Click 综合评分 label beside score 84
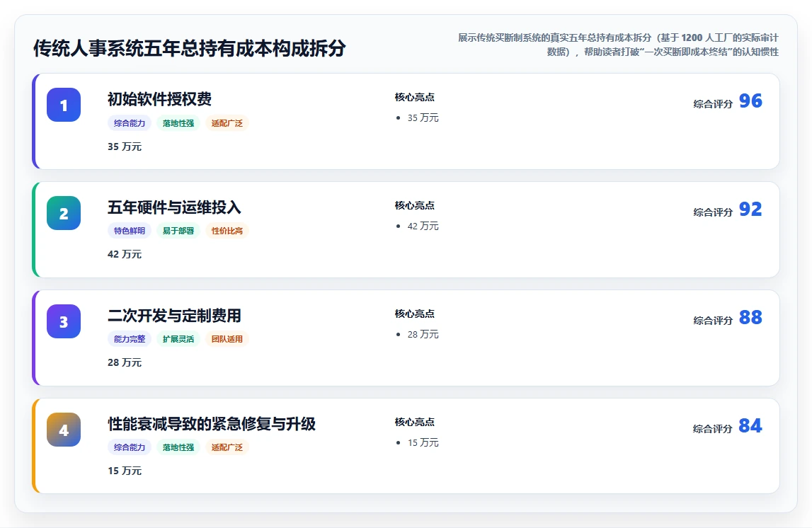Screen dimensions: 812x528 (x=713, y=428)
